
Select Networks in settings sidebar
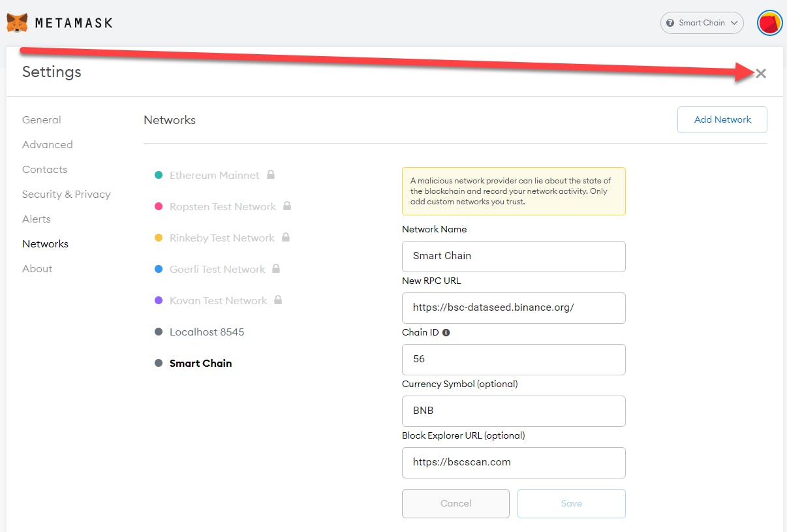pyautogui.click(x=45, y=243)
